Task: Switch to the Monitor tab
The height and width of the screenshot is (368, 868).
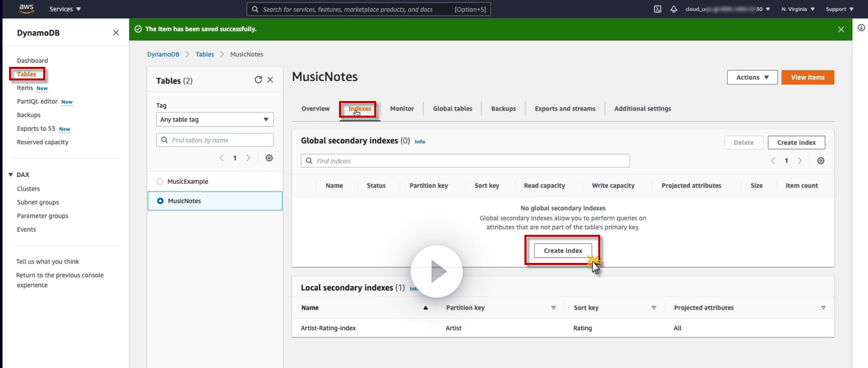Action: coord(402,109)
